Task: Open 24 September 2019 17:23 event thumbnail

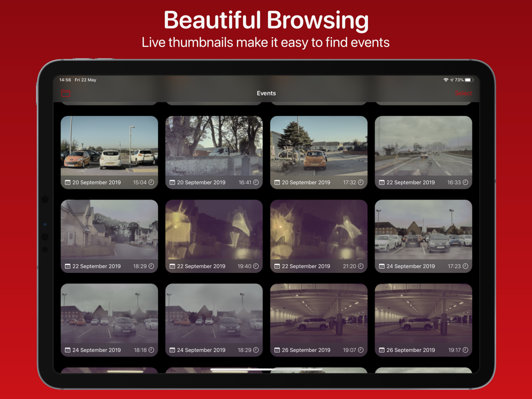Action: [423, 236]
